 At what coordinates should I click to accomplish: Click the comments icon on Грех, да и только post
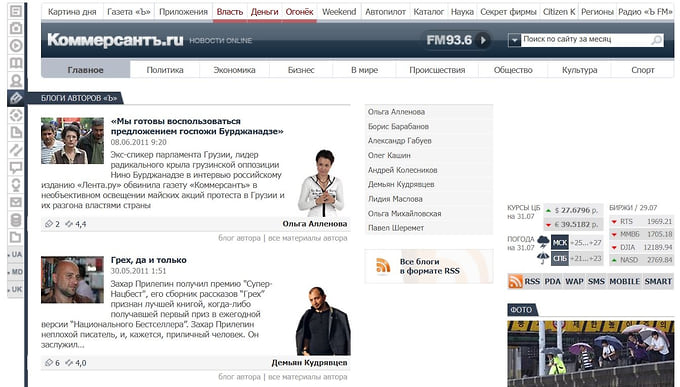click(x=49, y=363)
